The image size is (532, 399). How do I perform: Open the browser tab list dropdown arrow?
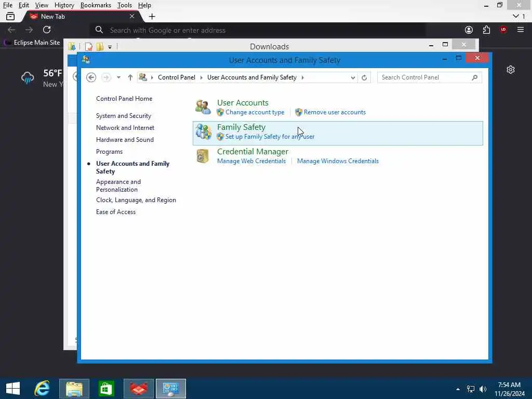coord(516,16)
